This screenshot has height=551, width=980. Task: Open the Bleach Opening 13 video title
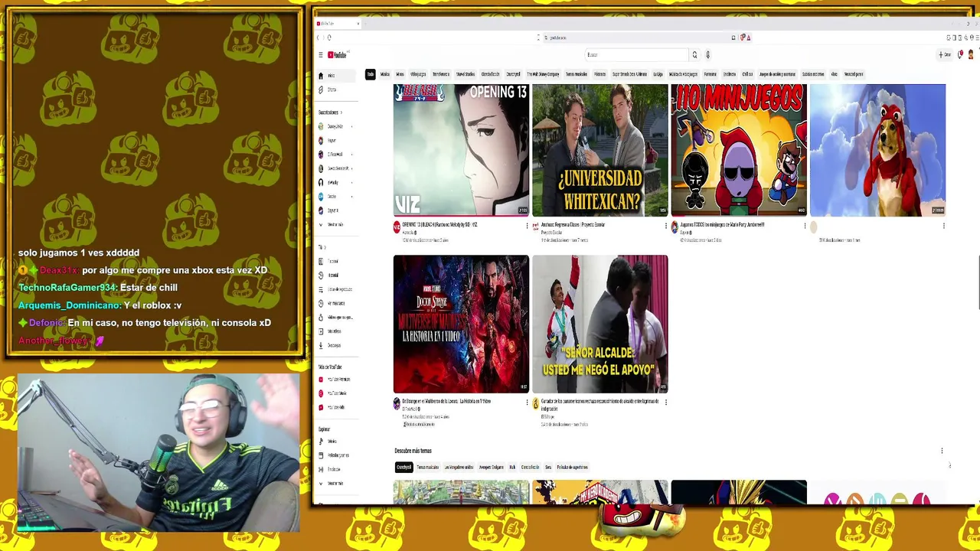point(440,225)
